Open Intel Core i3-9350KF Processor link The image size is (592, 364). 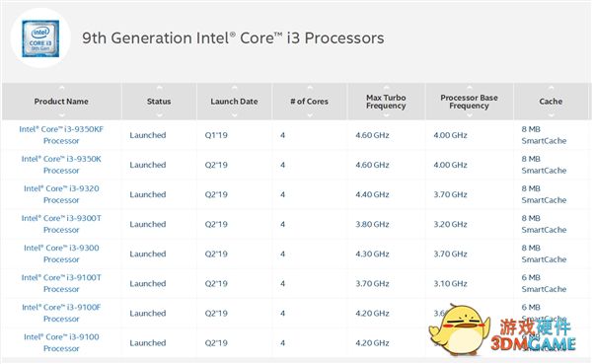[61, 135]
